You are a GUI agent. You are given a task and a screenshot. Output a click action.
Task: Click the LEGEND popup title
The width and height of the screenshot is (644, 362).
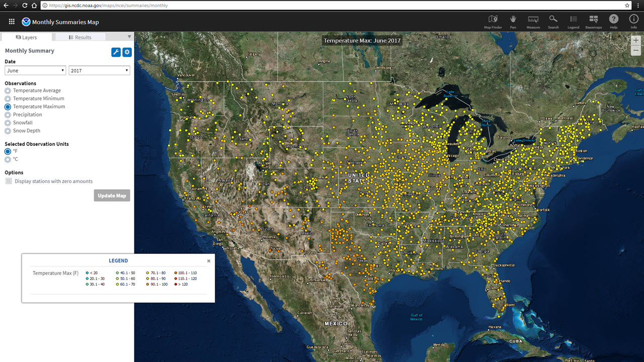(118, 261)
